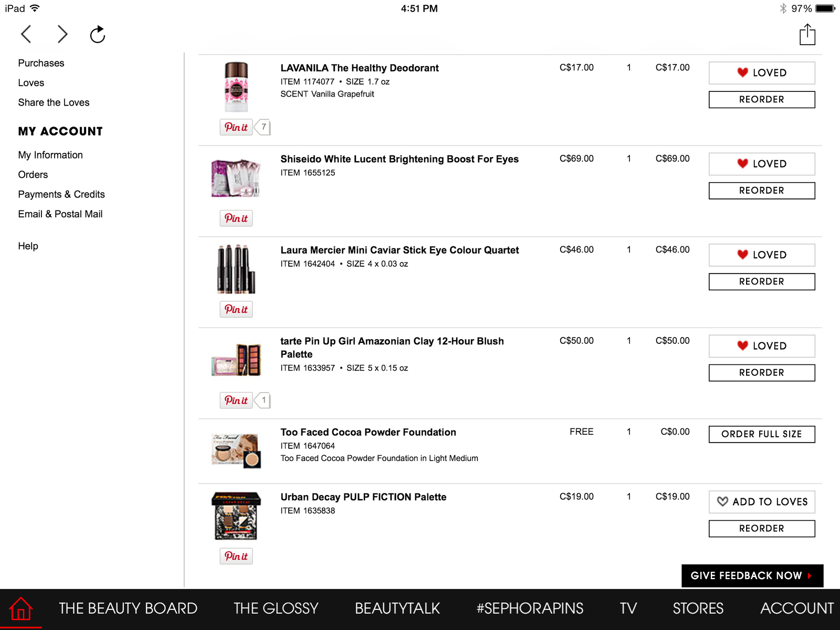Tap the browser back arrow
Screen dimensions: 840x630
pos(26,34)
